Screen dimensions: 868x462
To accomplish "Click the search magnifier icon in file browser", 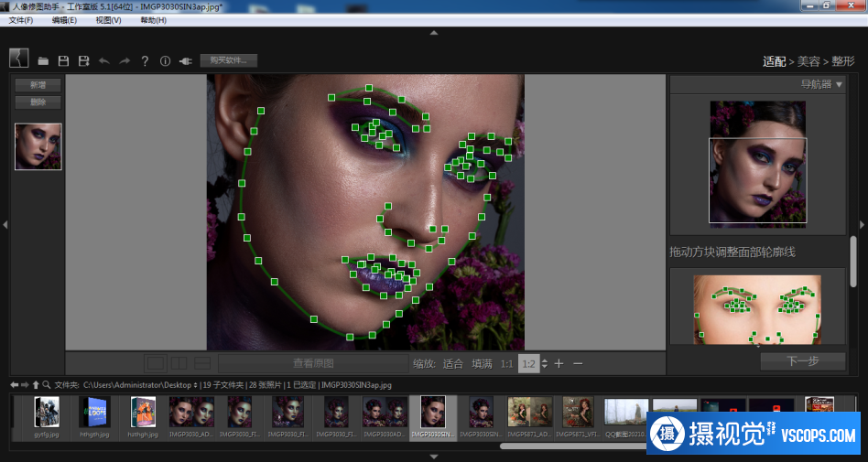I will click(47, 384).
